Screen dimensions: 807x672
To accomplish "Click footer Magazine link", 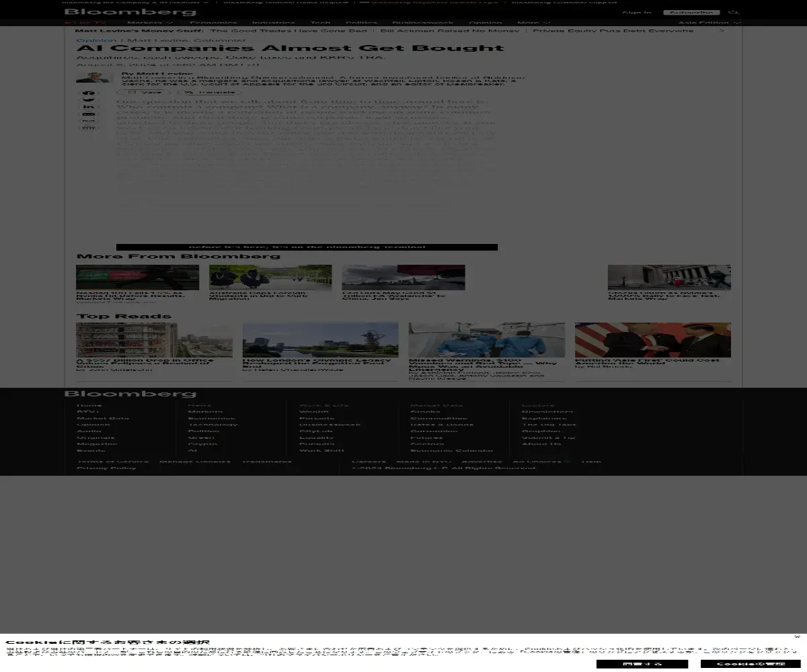I will (97, 444).
